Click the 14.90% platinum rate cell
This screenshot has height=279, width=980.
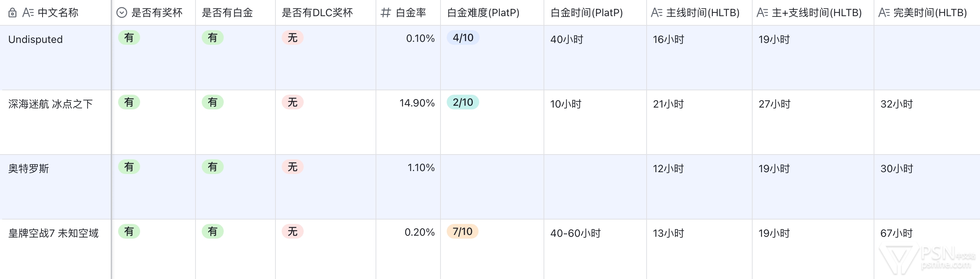[x=417, y=103]
